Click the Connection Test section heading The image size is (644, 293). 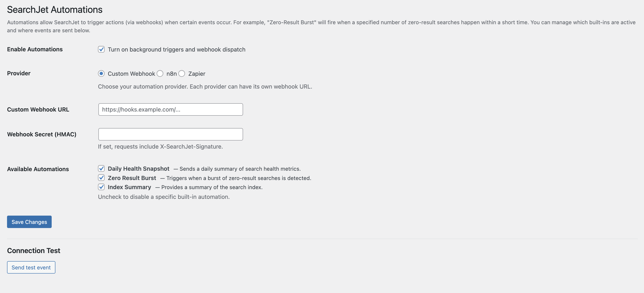coord(33,251)
